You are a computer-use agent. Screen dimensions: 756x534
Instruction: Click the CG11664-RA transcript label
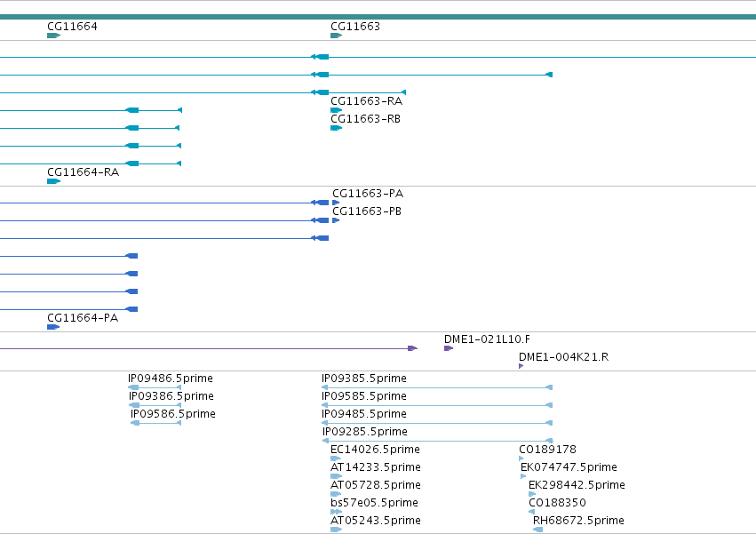point(83,172)
